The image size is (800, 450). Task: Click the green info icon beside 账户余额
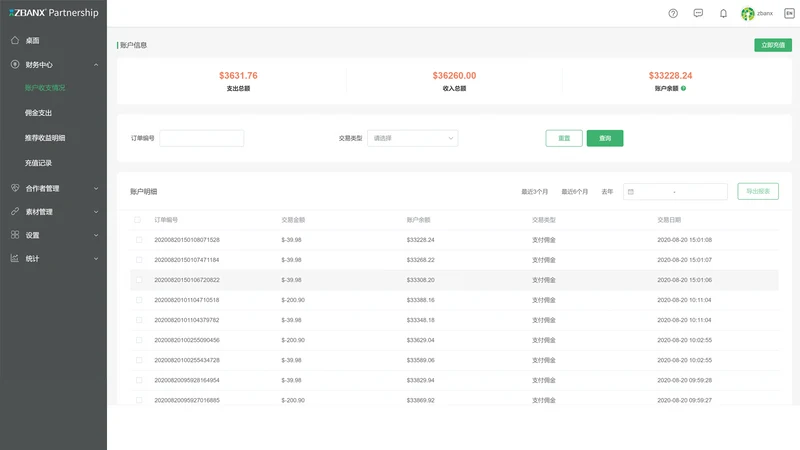(x=683, y=88)
